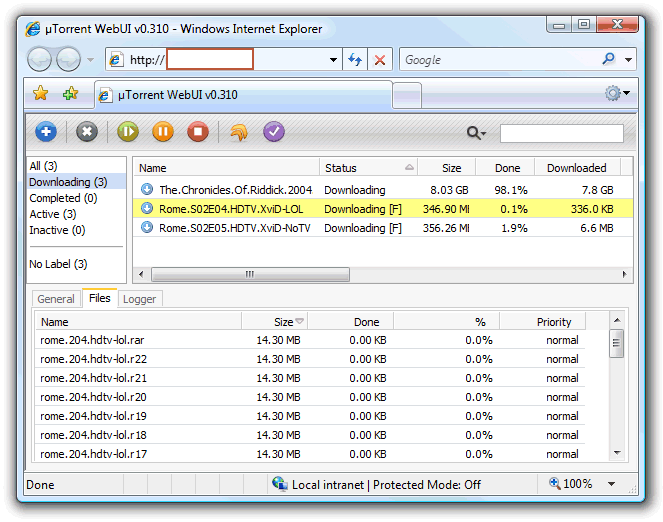
Task: Click the Rome.S02E04 torrent status icon
Action: (147, 208)
